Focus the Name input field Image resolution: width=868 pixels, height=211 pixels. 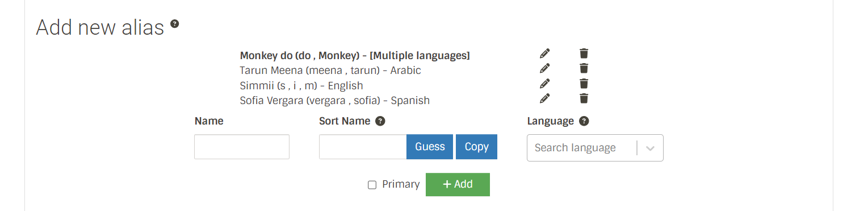(242, 147)
